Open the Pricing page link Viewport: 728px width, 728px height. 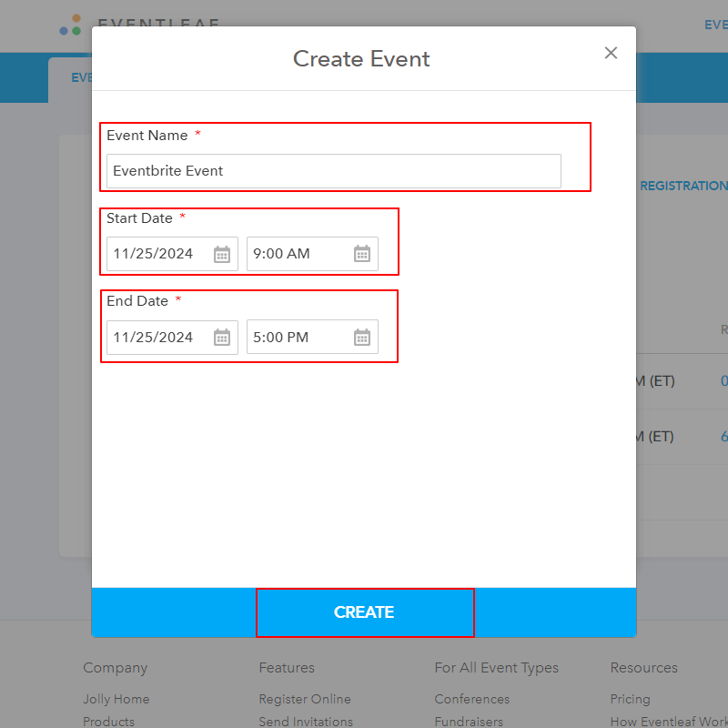point(630,699)
